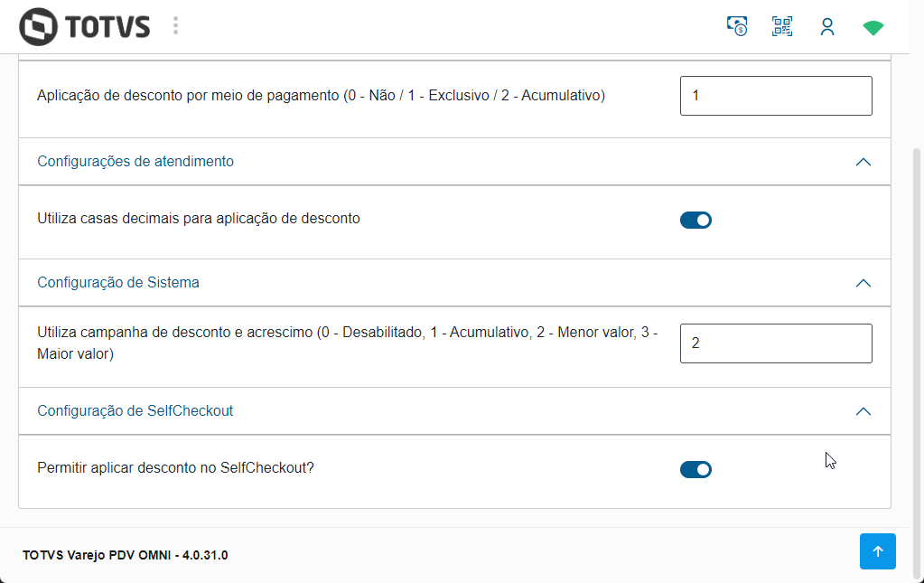The image size is (924, 583).
Task: Click the Configuração de SelfCheckout section title
Action: pos(135,410)
